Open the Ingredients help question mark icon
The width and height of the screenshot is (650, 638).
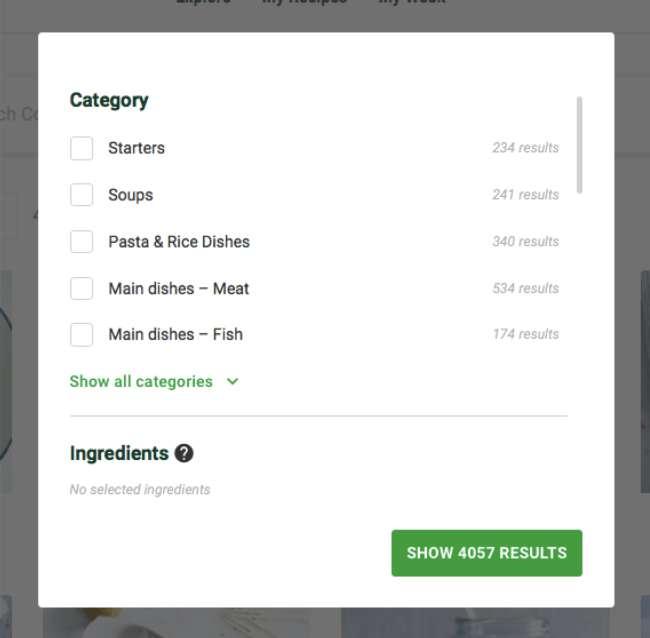(184, 453)
